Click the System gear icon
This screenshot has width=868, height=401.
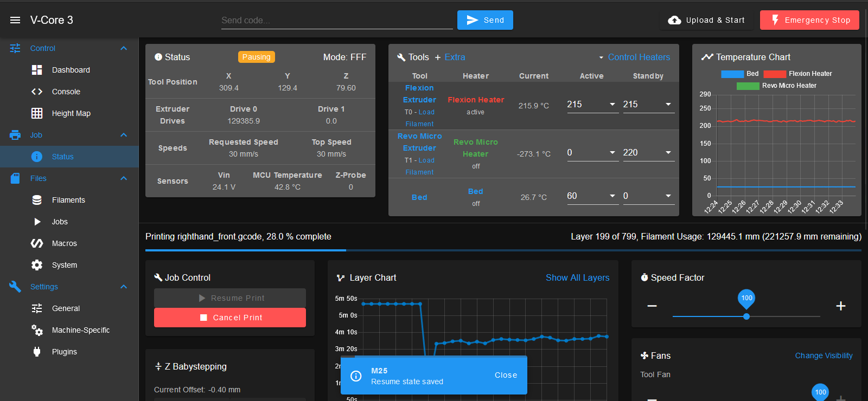click(x=37, y=265)
